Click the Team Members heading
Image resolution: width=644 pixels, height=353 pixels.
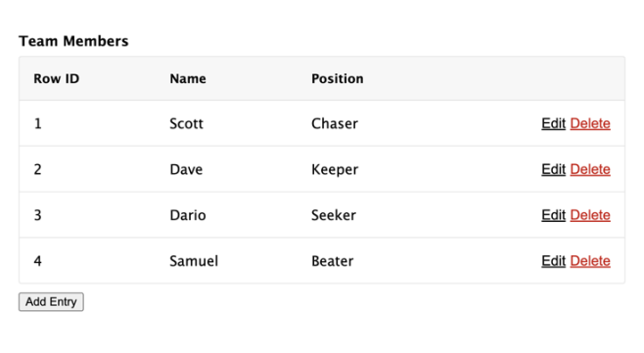coord(73,41)
